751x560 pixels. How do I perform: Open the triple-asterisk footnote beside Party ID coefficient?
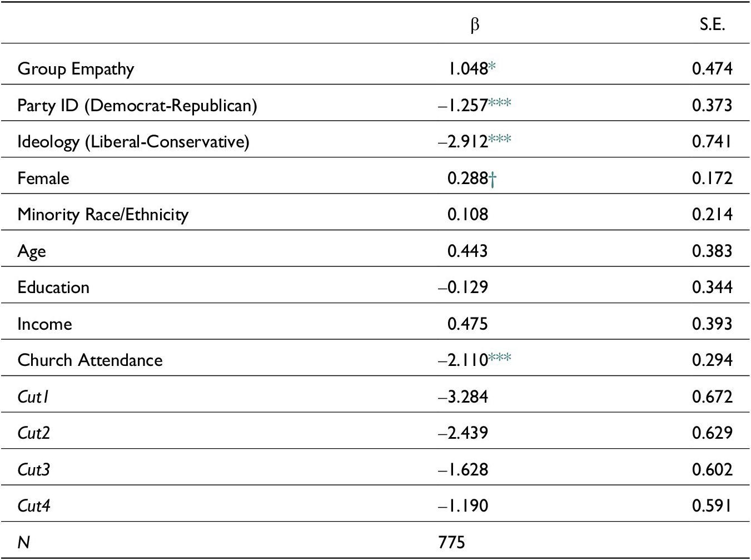pyautogui.click(x=500, y=103)
